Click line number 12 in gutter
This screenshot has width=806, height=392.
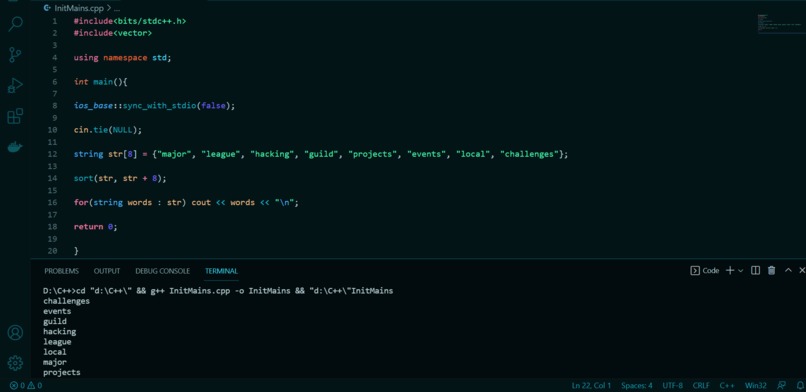tap(52, 154)
